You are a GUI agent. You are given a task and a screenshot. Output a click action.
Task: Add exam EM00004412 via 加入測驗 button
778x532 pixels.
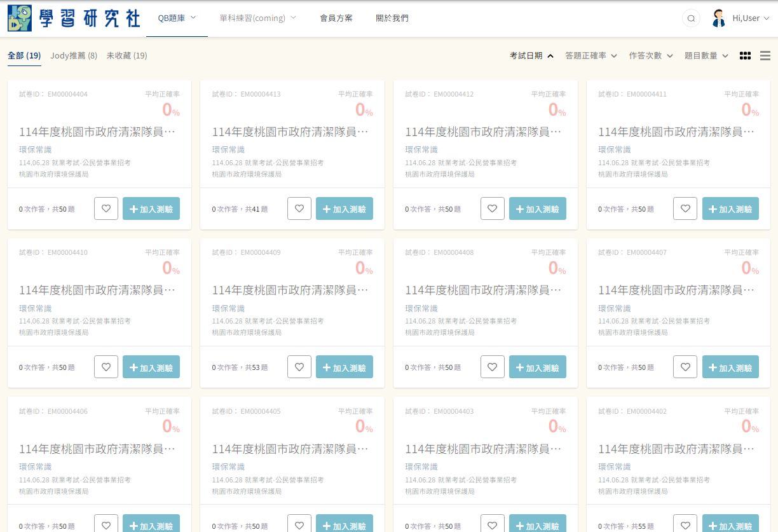pyautogui.click(x=538, y=208)
